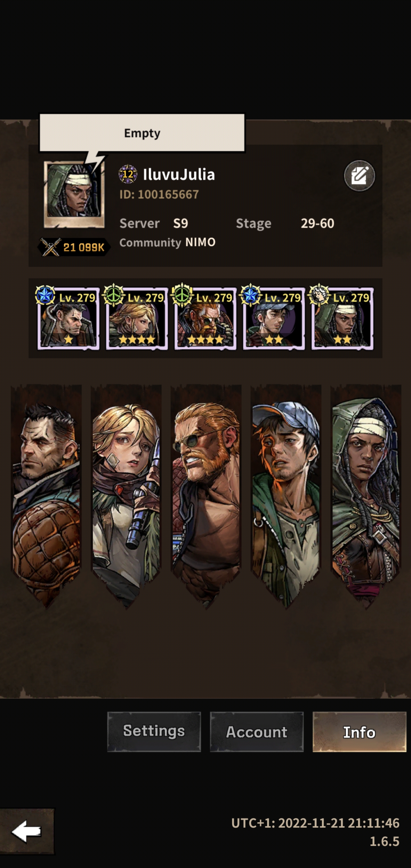The image size is (411, 868).
Task: Tap the edit profile pencil icon
Action: [359, 176]
